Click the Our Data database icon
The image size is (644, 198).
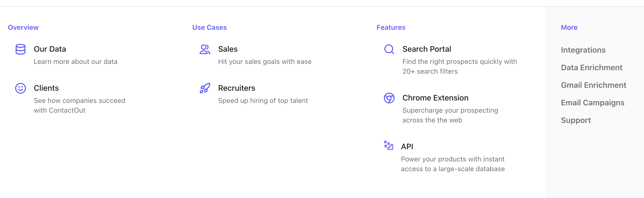[x=21, y=49]
